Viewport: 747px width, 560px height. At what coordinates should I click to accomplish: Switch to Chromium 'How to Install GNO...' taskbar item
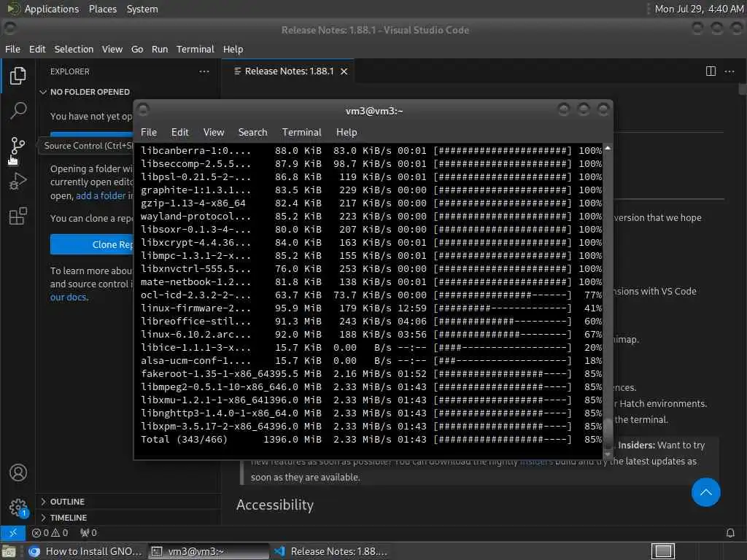86,551
